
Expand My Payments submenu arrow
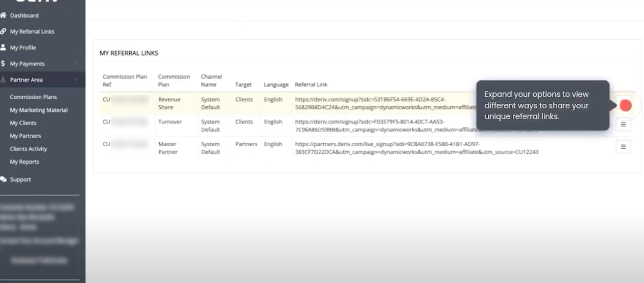tap(76, 64)
